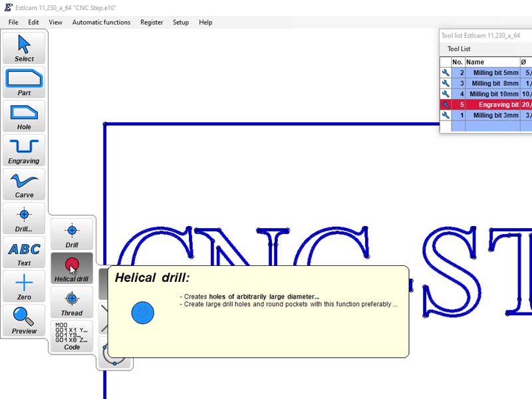Open the Preview magnifier tool

pyautogui.click(x=24, y=321)
